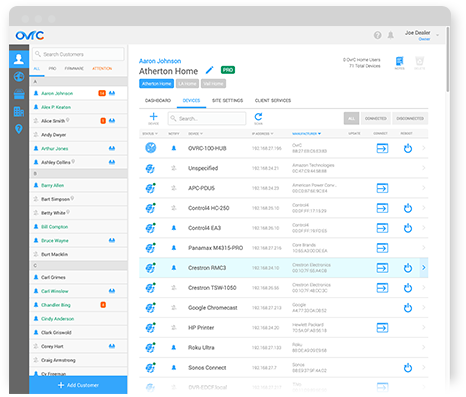Toggle notify icon for Control4 EA3
This screenshot has width=466, height=397.
click(x=174, y=228)
